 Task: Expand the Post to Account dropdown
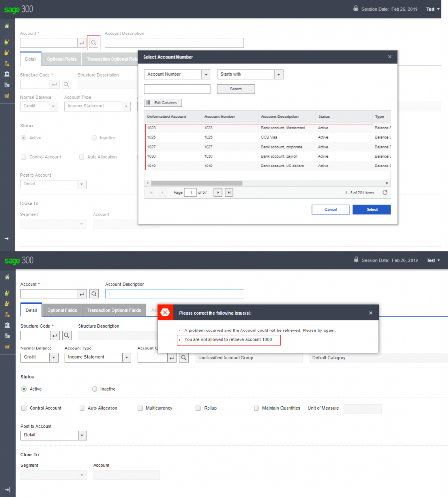82,184
